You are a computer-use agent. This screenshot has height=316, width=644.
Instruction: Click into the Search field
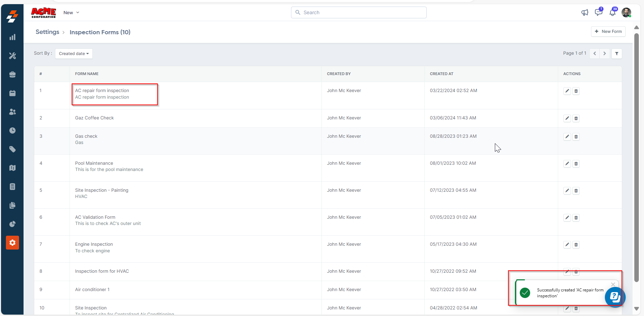pyautogui.click(x=359, y=12)
